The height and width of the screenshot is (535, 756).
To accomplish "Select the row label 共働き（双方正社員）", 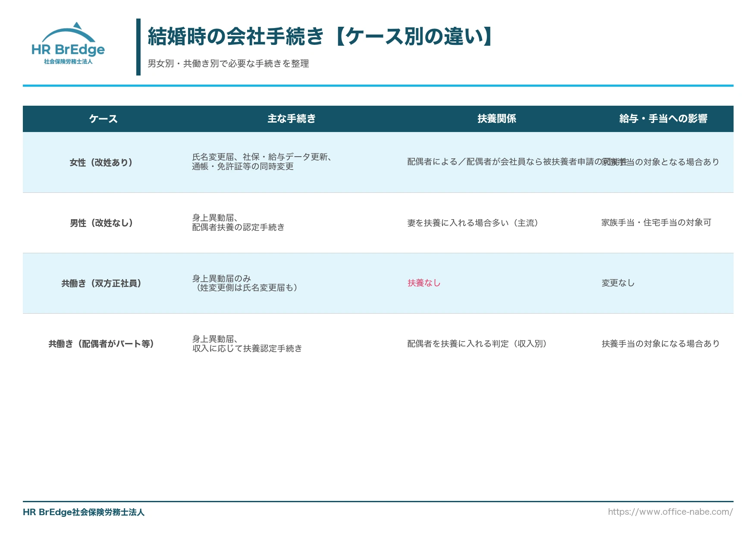I will click(x=101, y=283).
